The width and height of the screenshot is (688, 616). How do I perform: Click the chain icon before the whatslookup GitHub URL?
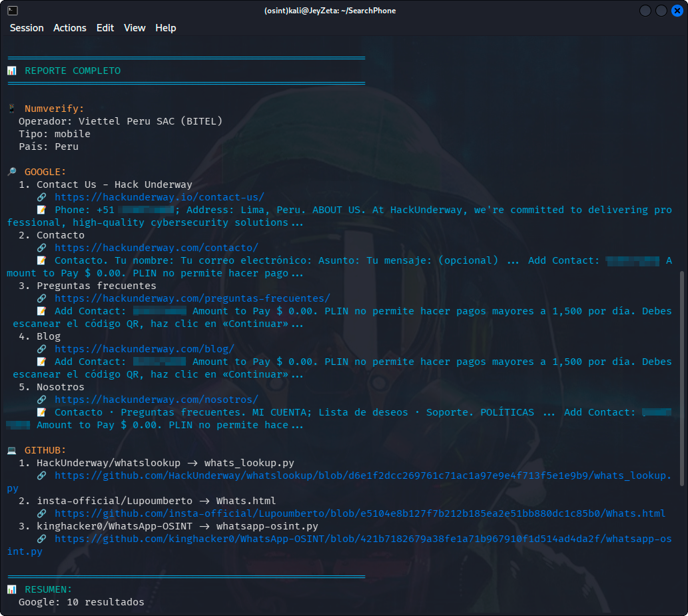(42, 475)
